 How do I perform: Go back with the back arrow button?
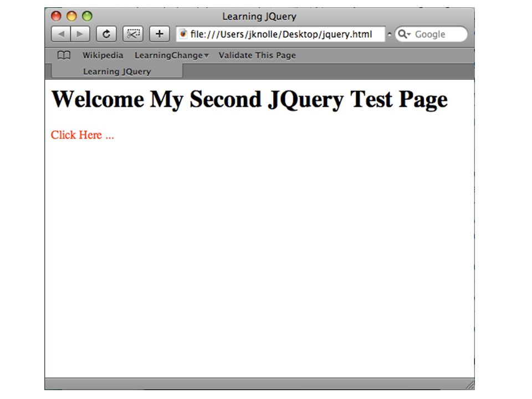[61, 34]
